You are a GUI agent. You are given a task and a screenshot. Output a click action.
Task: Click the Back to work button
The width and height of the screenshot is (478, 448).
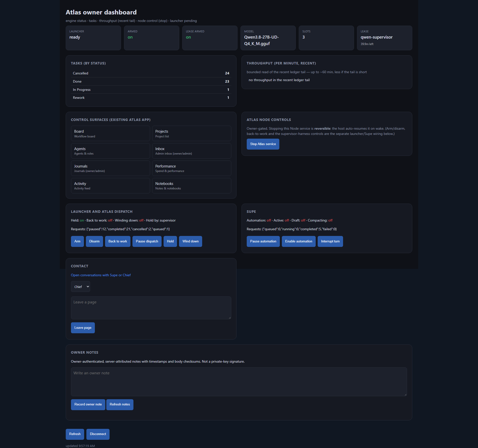click(x=118, y=242)
